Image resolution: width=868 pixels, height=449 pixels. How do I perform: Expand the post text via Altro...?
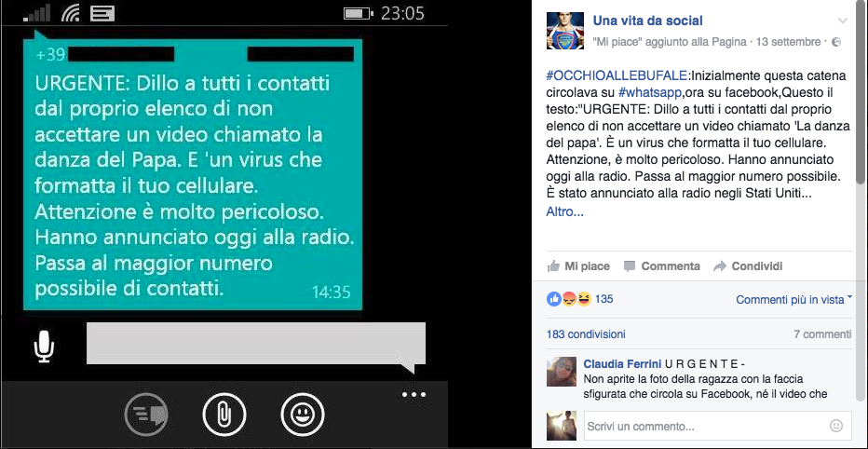tap(564, 211)
